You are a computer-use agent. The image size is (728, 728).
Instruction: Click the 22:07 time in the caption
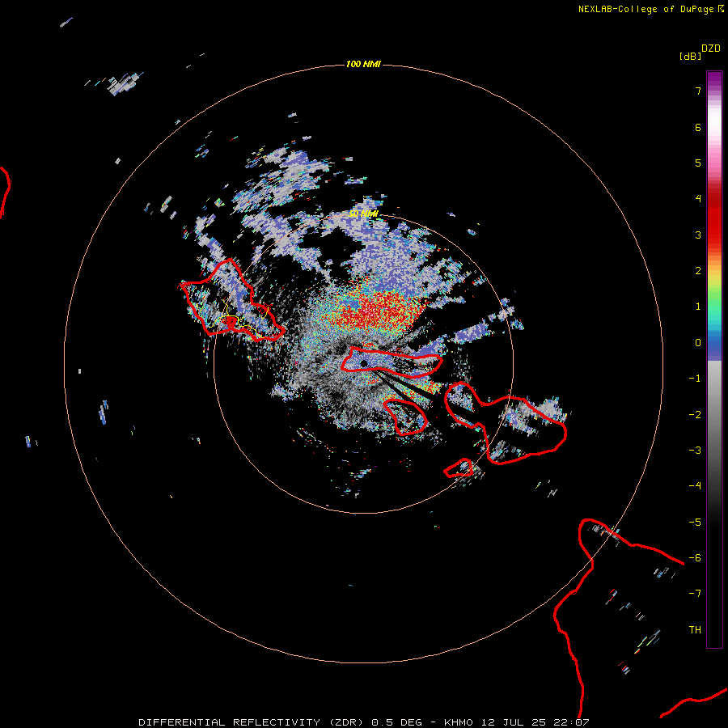[x=571, y=722]
